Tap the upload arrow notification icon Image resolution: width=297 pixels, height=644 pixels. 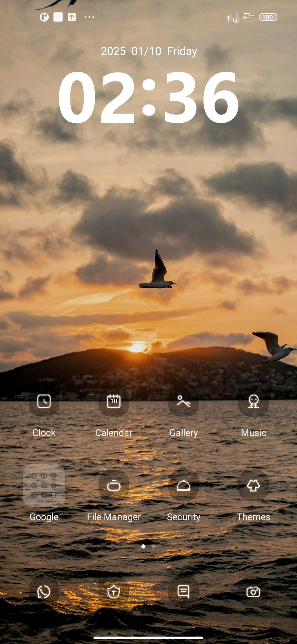[72, 17]
